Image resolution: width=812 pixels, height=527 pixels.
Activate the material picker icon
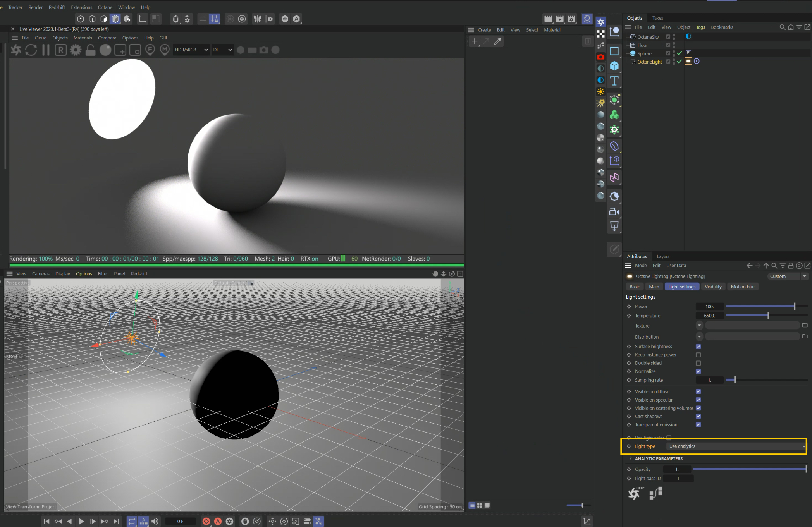tap(165, 50)
